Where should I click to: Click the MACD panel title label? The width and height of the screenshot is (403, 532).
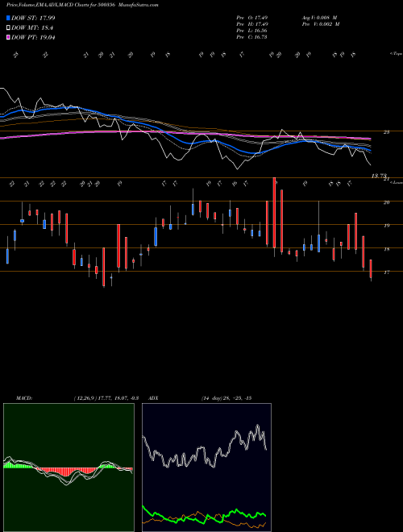click(x=23, y=398)
